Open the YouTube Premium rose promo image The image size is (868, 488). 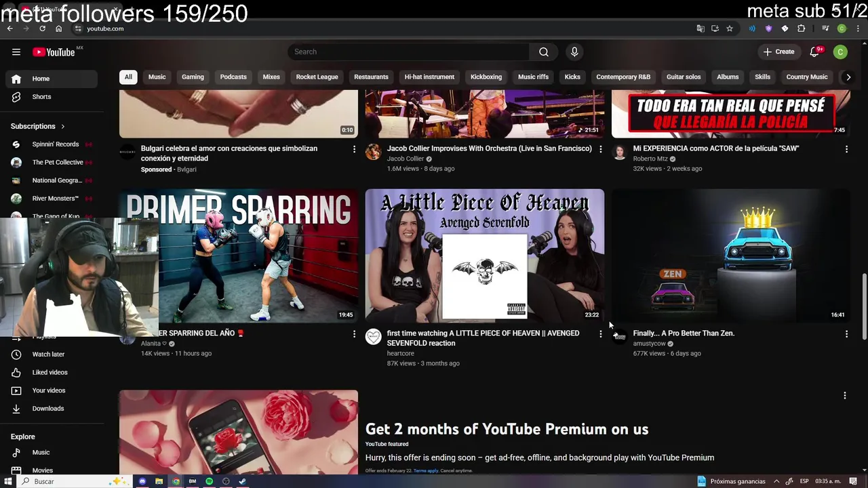point(239,432)
